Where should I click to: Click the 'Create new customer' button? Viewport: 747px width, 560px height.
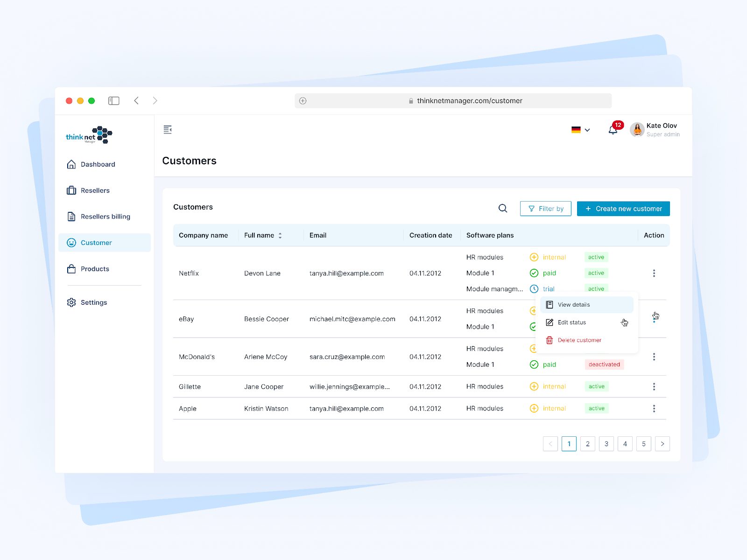pyautogui.click(x=623, y=208)
